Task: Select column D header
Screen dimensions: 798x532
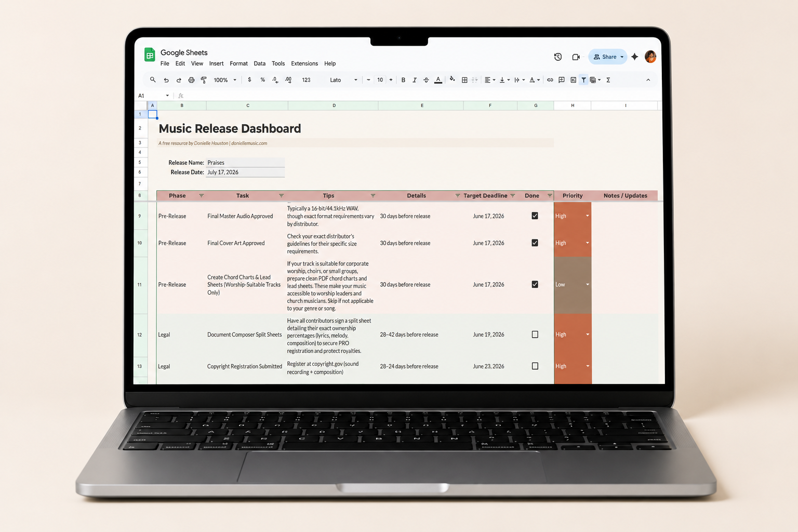Action: click(x=334, y=105)
